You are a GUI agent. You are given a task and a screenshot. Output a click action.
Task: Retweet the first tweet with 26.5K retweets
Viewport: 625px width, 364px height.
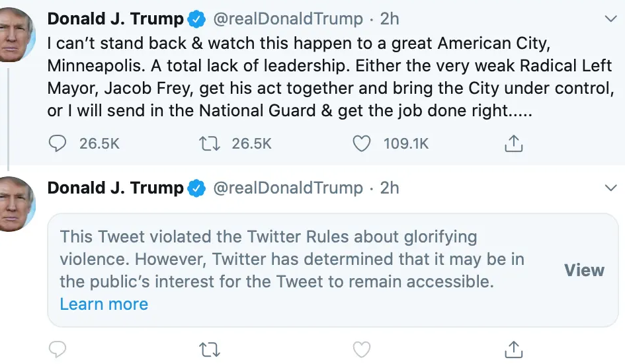(x=210, y=143)
